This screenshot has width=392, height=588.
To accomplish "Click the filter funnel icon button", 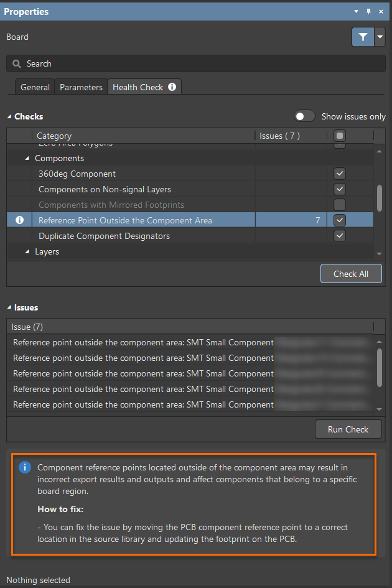I will [x=363, y=37].
